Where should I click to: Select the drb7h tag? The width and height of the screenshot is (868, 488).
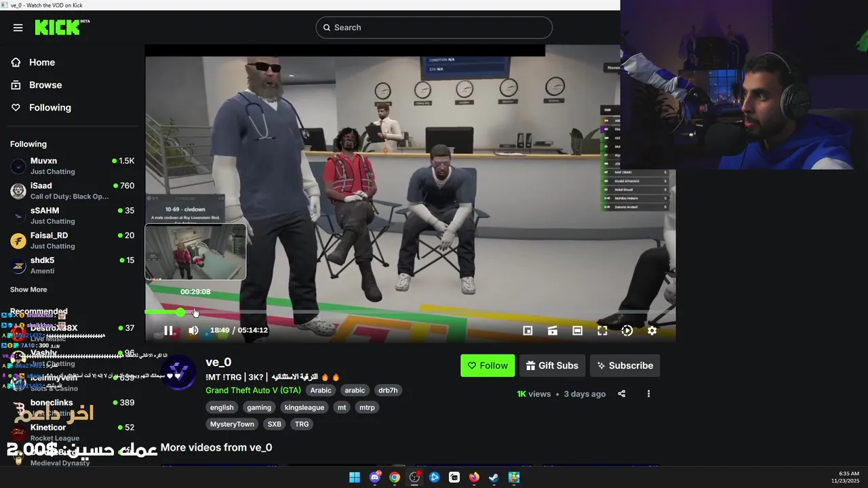388,390
